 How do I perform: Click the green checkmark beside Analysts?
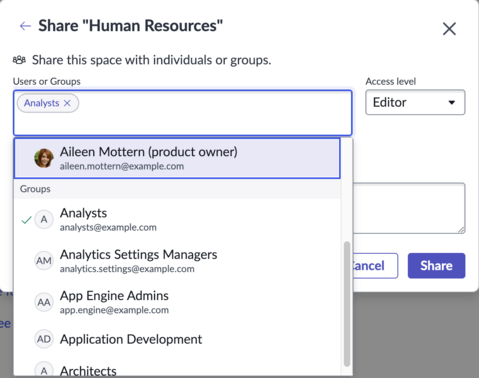click(26, 220)
